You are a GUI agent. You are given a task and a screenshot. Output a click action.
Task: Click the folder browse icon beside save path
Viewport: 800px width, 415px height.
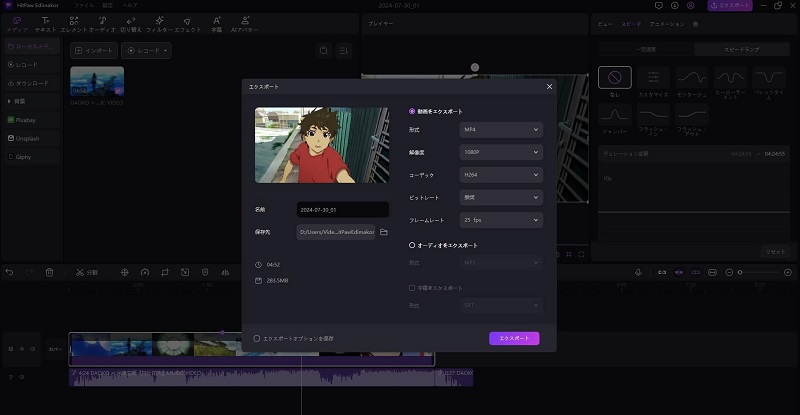click(384, 232)
